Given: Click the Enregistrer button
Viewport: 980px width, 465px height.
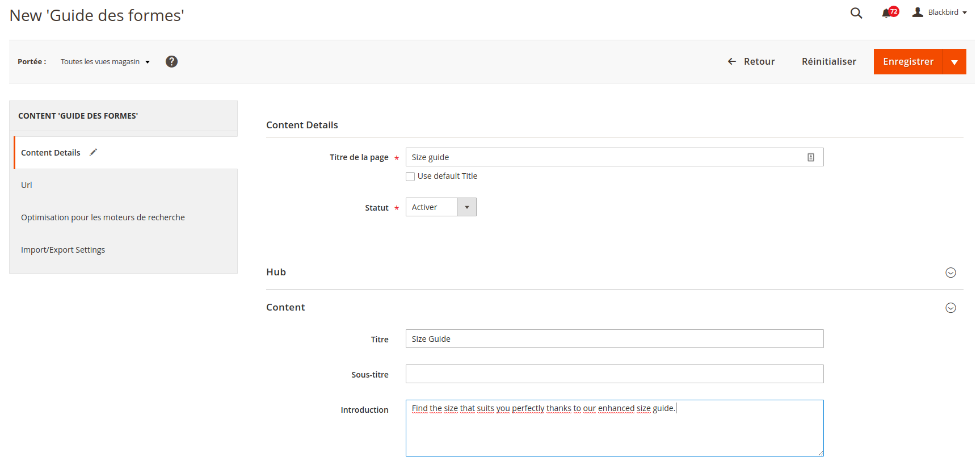Looking at the screenshot, I should 908,62.
